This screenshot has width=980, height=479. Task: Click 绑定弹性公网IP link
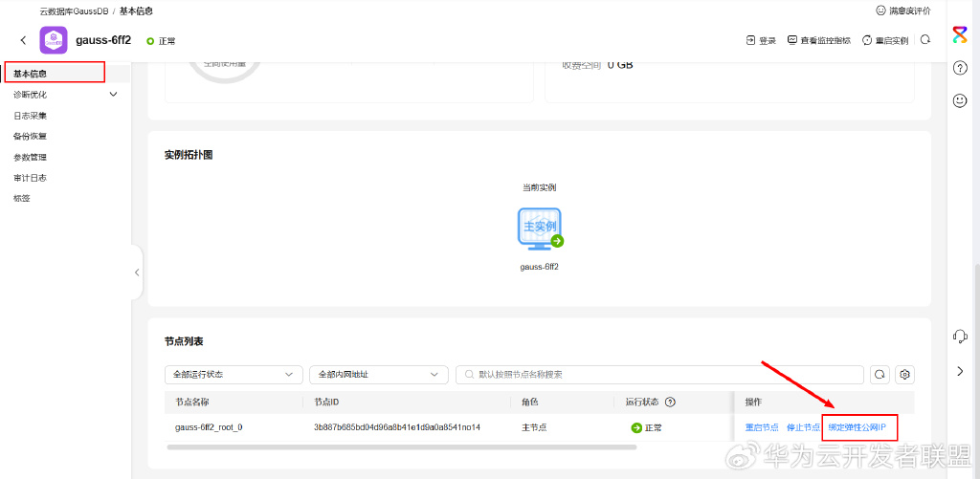tap(857, 427)
